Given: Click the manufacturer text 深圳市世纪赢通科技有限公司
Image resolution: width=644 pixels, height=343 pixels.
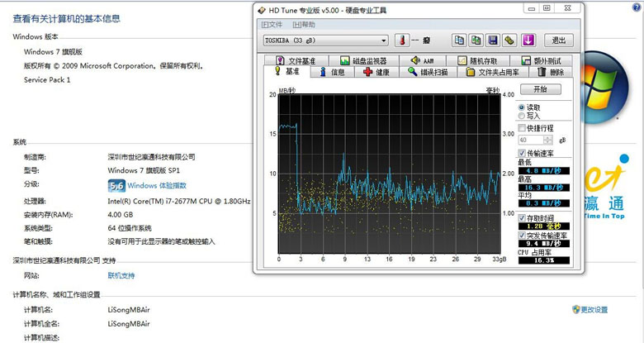Looking at the screenshot, I should [152, 157].
